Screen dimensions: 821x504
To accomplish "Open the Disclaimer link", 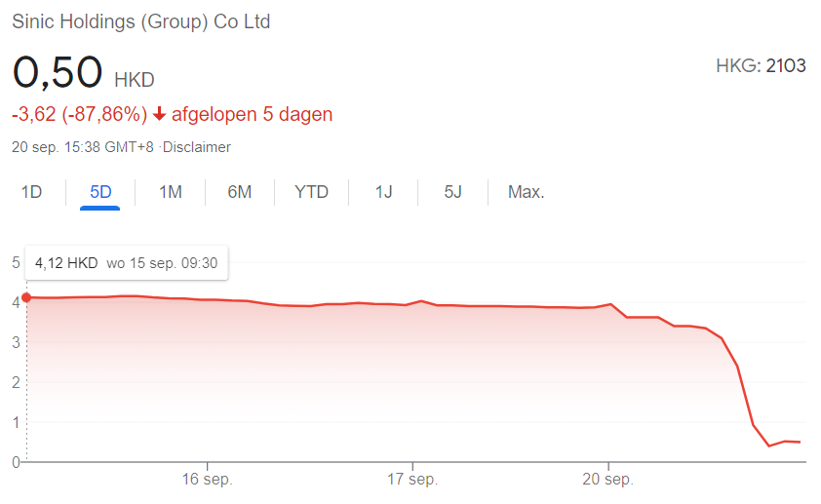I will click(x=198, y=147).
